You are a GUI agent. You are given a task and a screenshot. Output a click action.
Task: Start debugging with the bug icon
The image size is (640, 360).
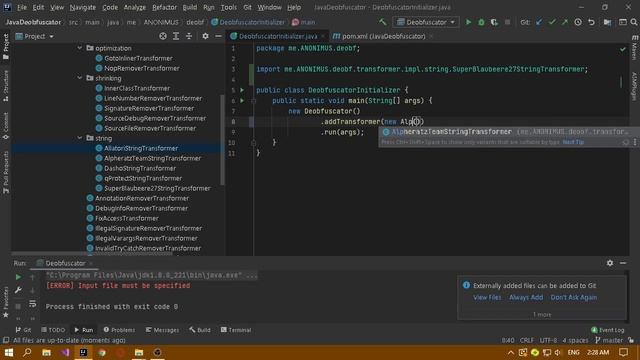point(481,22)
